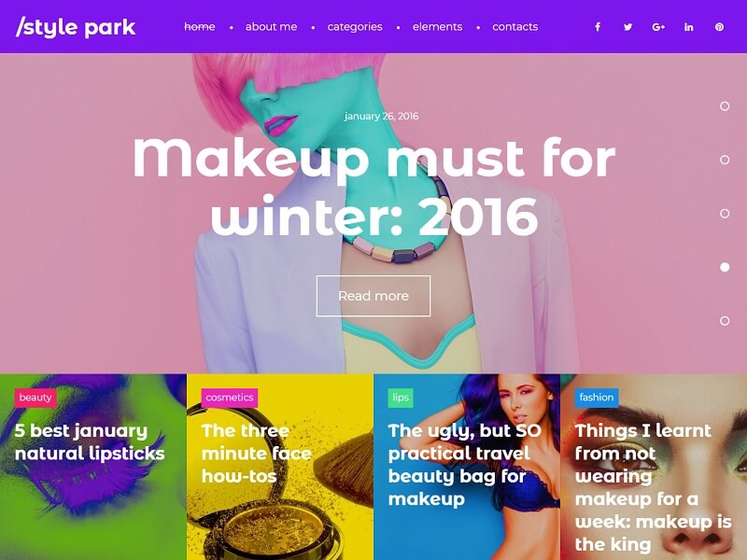The height and width of the screenshot is (560, 747).
Task: Click the /style park logo
Action: [x=76, y=27]
